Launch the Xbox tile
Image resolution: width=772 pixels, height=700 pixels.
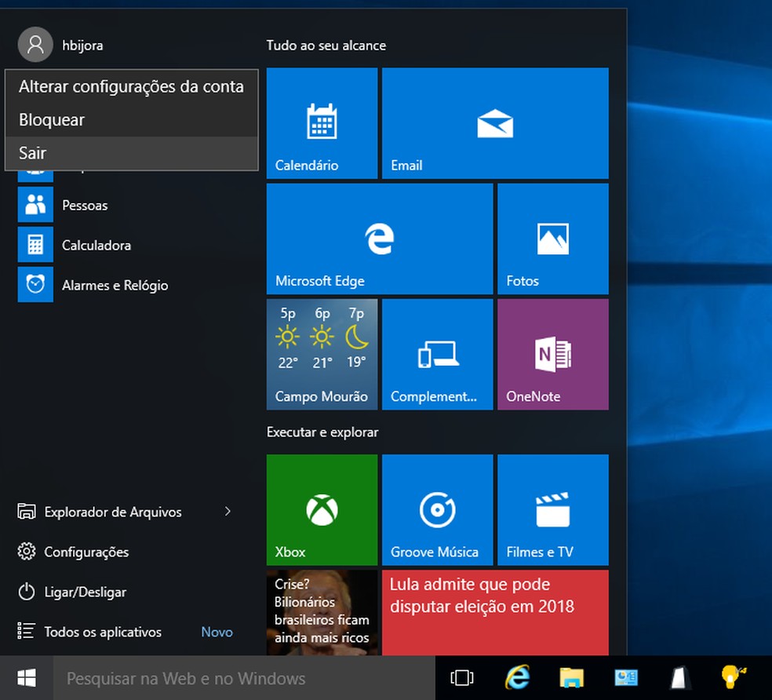click(322, 510)
